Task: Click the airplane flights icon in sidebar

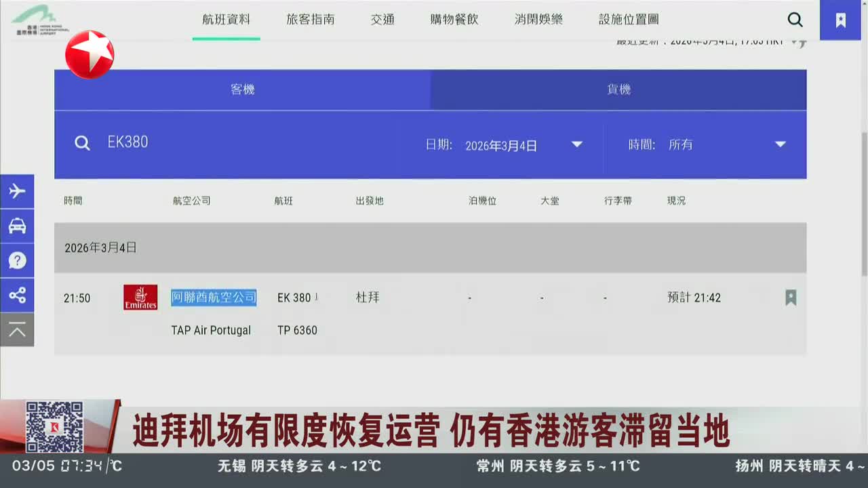Action: coord(17,191)
